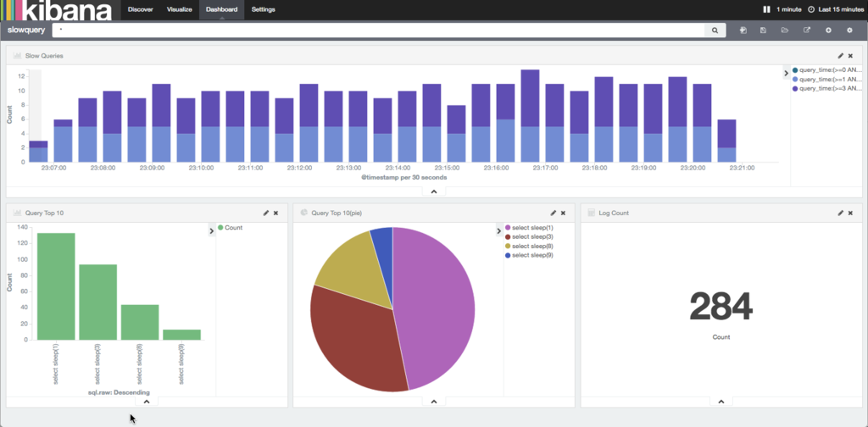Click the green Count legend entry
Viewport: 868px width, 427px height.
231,227
